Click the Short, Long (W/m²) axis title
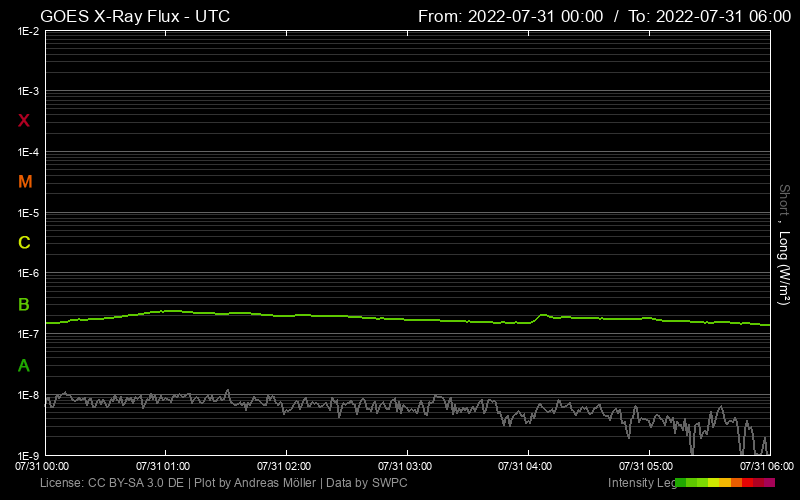The height and width of the screenshot is (500, 800). pyautogui.click(x=784, y=244)
